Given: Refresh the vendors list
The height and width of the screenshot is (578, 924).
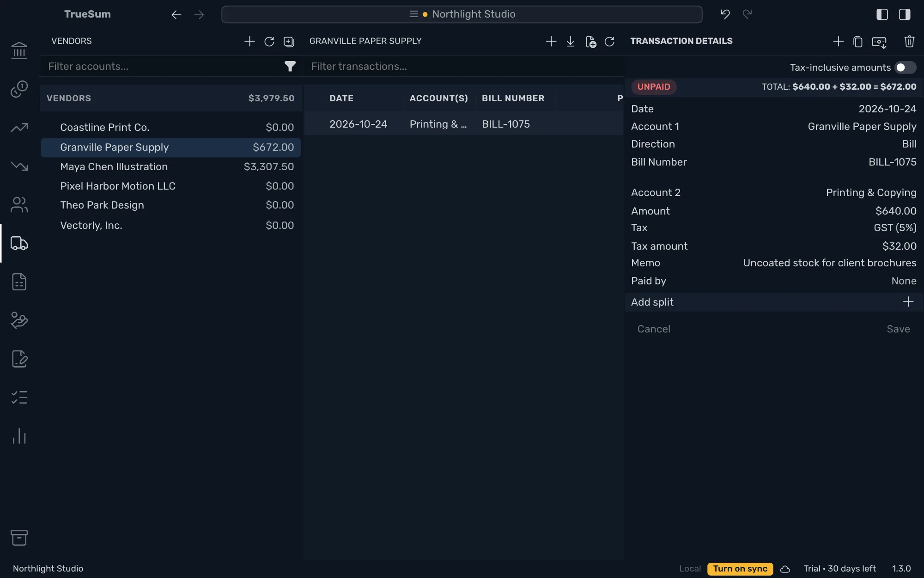Looking at the screenshot, I should tap(269, 41).
